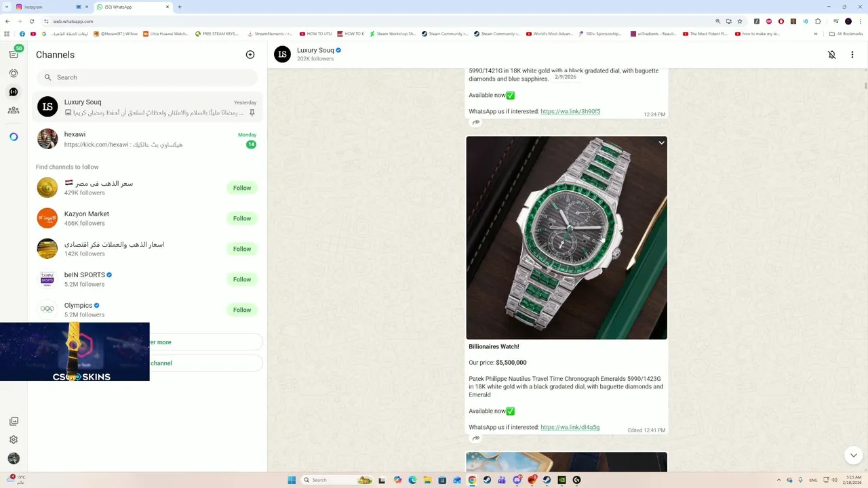Click the CSGO Skins video overlay thumbnail
This screenshot has width=868, height=488.
point(75,352)
